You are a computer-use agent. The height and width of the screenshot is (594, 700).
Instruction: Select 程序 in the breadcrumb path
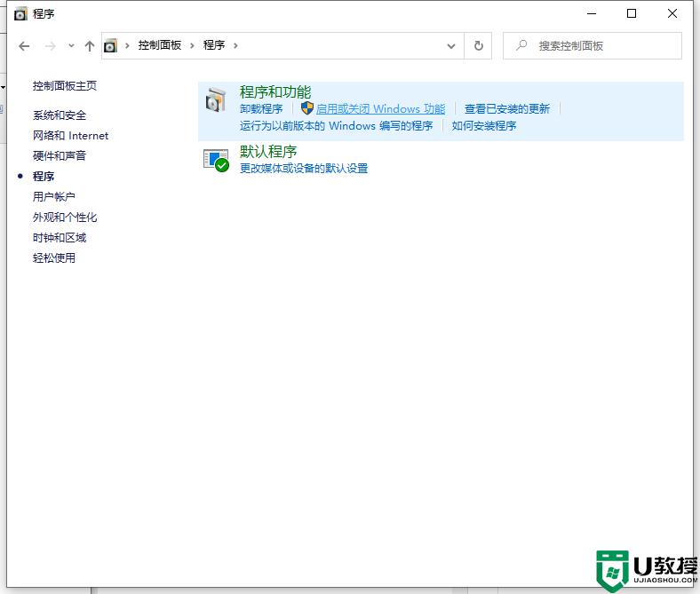click(x=214, y=45)
